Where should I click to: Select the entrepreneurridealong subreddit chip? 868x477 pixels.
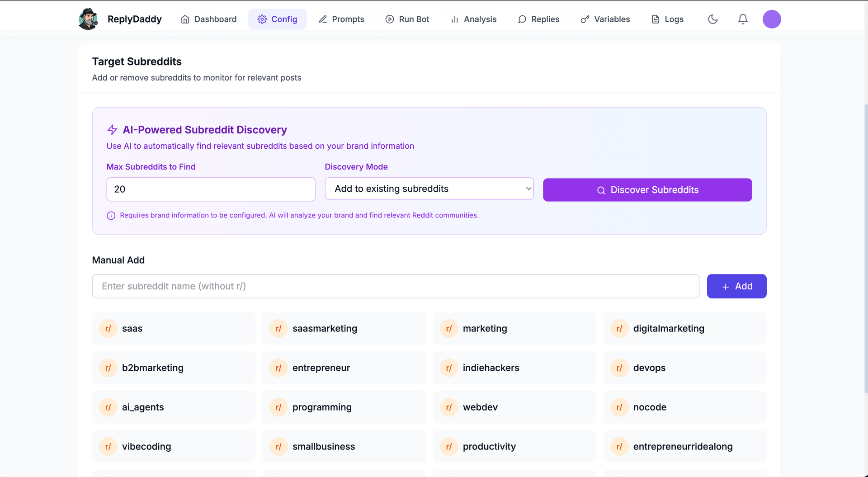(685, 447)
